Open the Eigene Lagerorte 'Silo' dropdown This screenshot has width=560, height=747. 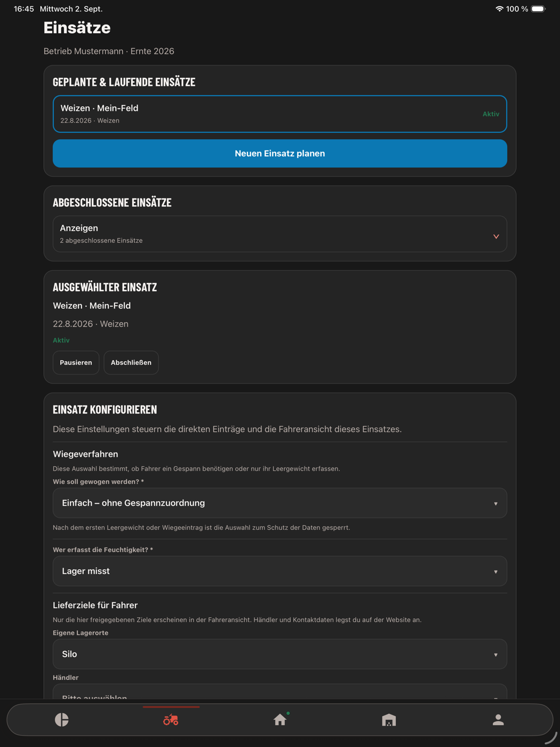[280, 654]
